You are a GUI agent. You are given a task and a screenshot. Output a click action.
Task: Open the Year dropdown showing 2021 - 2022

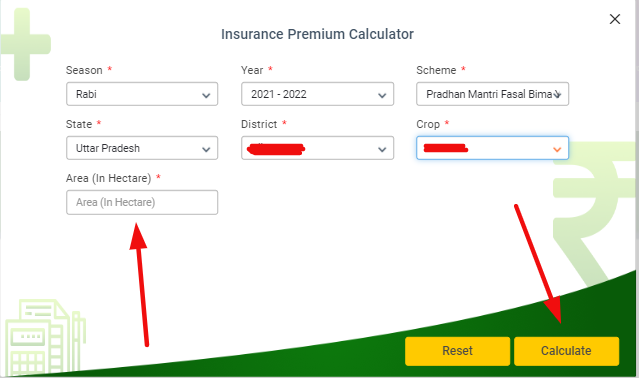tap(317, 94)
